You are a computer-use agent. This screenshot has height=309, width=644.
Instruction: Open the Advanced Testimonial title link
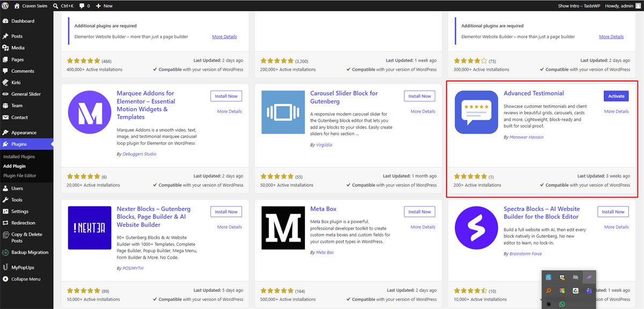(534, 93)
